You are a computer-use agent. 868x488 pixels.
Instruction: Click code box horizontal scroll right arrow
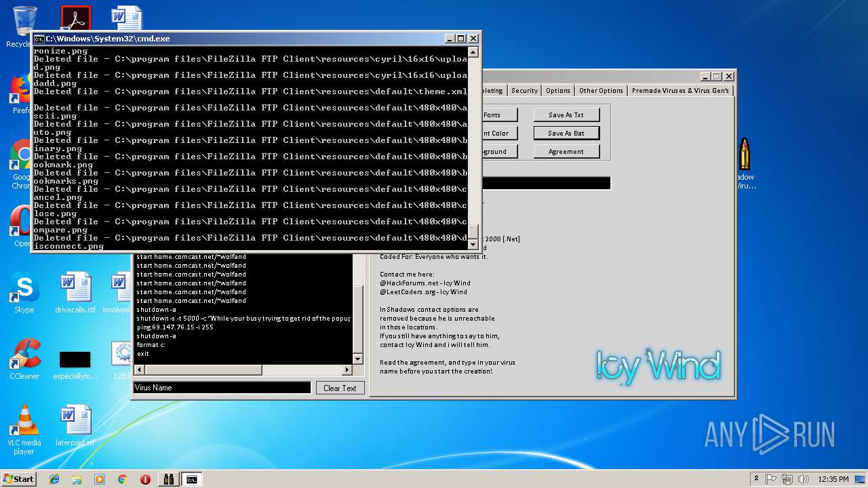[347, 370]
